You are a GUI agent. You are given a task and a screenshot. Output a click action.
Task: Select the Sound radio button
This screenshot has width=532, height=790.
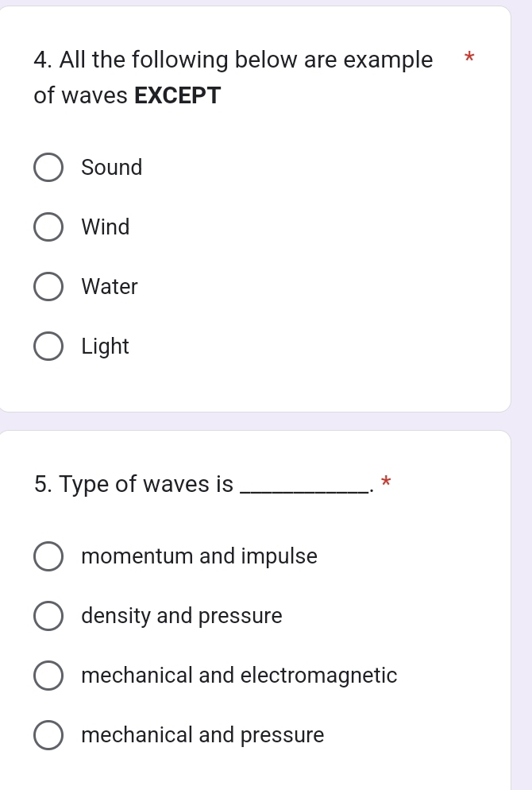tap(48, 168)
